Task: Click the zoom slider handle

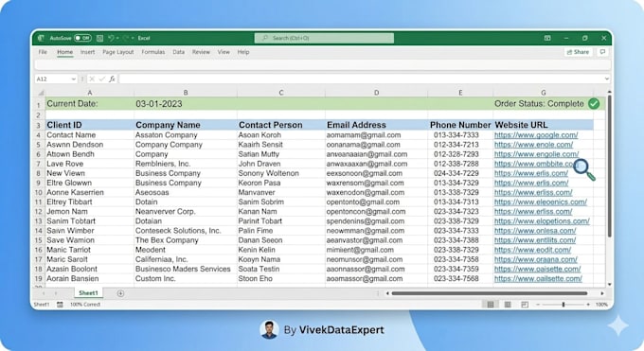Action: pos(563,305)
